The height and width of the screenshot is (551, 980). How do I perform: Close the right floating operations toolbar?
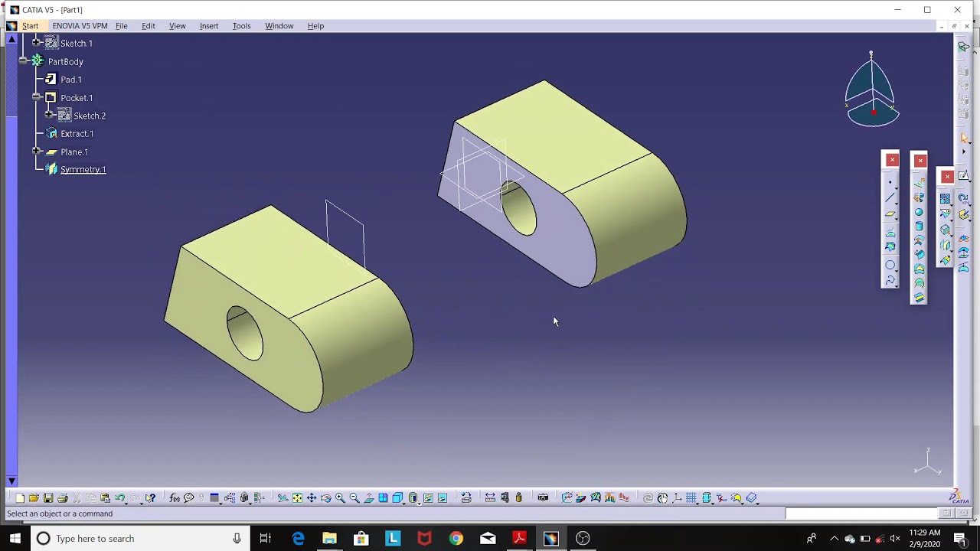[947, 177]
